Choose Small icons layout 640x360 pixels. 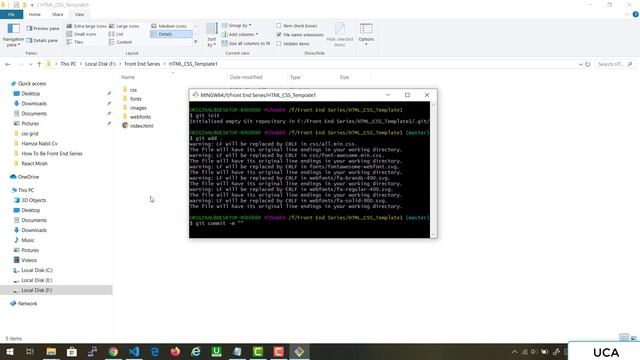coord(82,34)
